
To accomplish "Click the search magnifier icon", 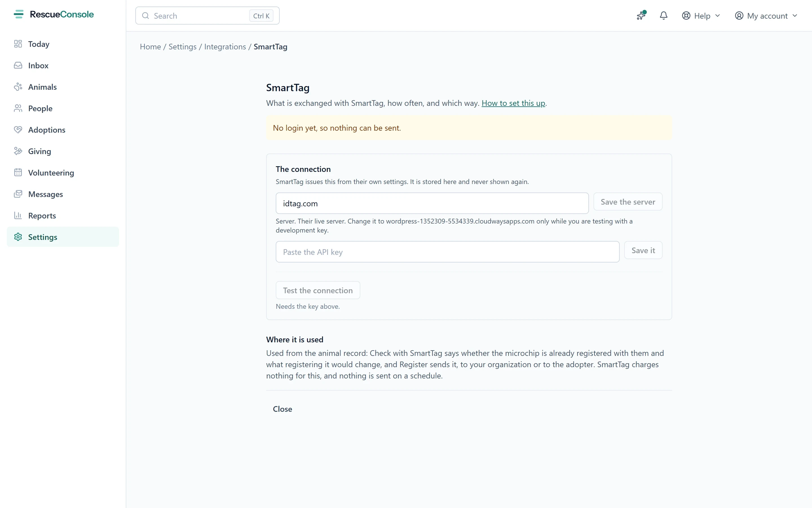I will (x=145, y=16).
